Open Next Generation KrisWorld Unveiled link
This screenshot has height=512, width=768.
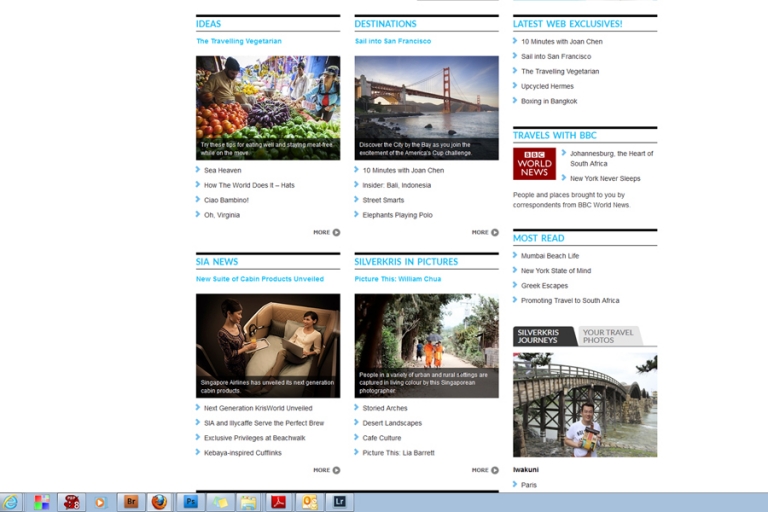[258, 408]
